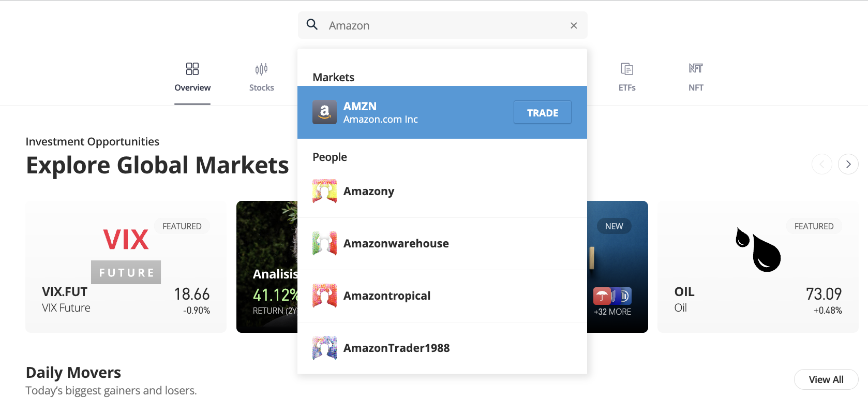Click the +32 MORE label

[x=612, y=312]
